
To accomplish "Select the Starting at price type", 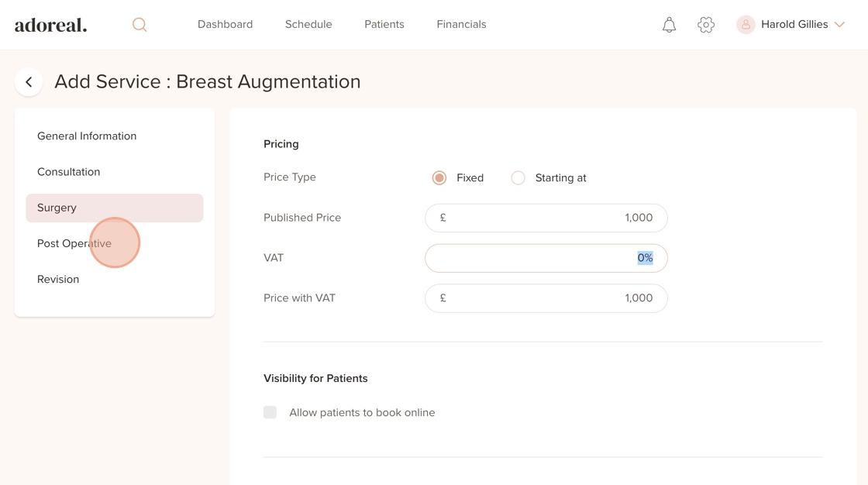I will [x=518, y=178].
